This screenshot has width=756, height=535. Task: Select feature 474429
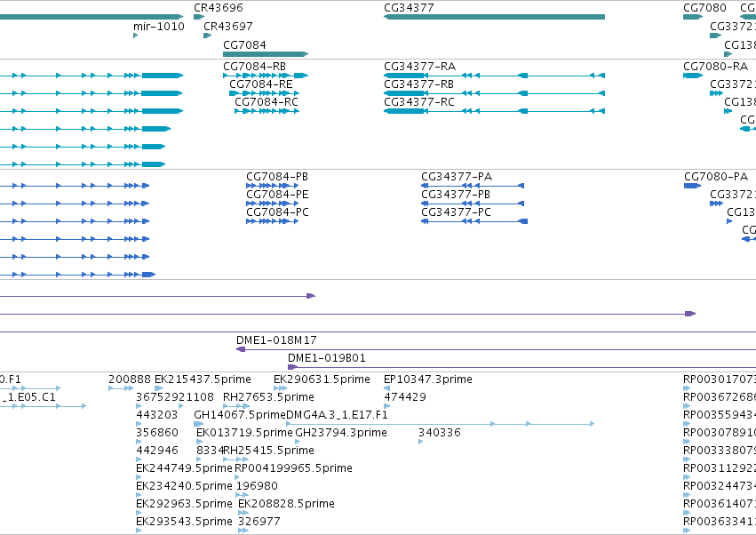click(405, 397)
